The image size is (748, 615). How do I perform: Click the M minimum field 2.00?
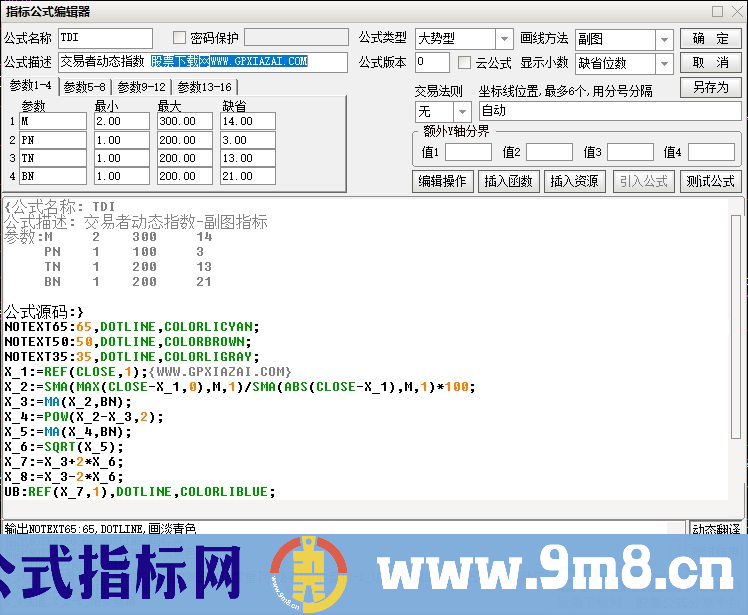point(122,121)
